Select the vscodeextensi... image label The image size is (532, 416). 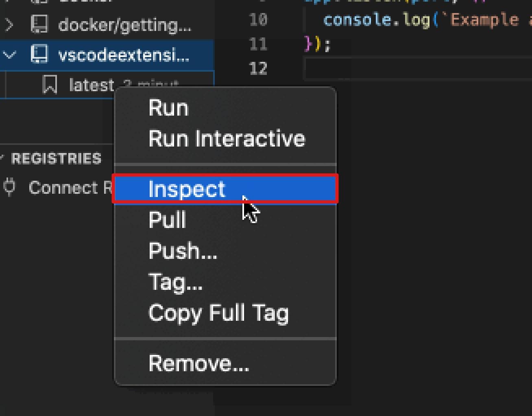tap(124, 55)
